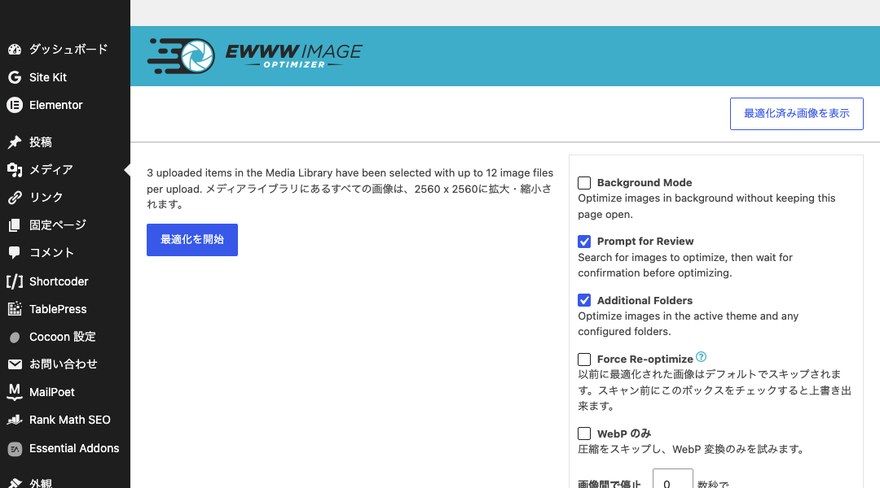Enable the Background Mode checkbox
This screenshot has height=488, width=880.
click(x=584, y=183)
